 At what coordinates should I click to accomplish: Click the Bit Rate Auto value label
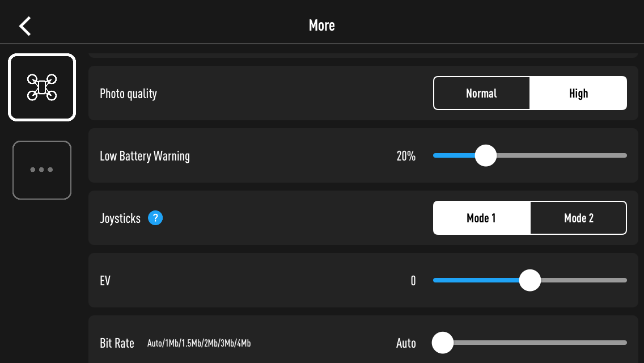point(406,343)
